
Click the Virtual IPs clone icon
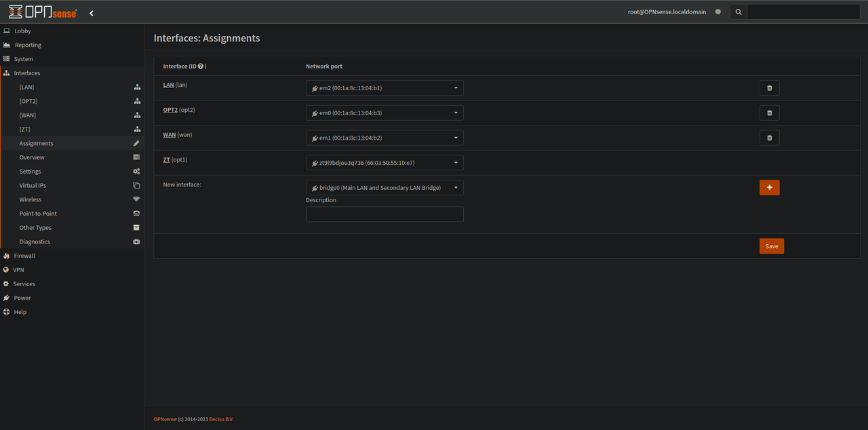pos(137,185)
